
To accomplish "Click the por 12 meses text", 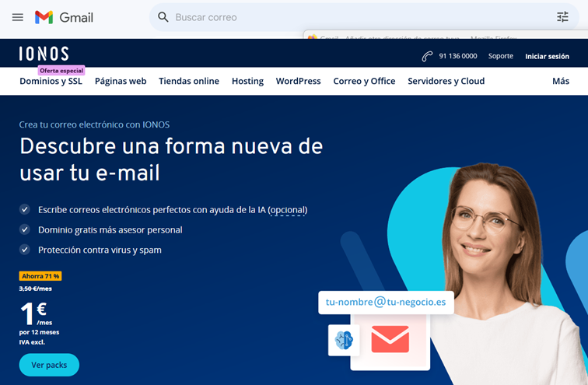I will click(x=39, y=332).
